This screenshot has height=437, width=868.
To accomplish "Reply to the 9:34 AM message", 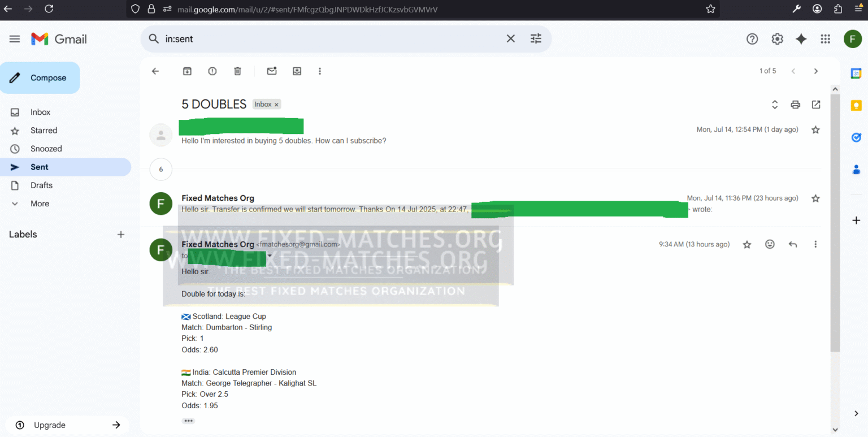I will point(793,244).
